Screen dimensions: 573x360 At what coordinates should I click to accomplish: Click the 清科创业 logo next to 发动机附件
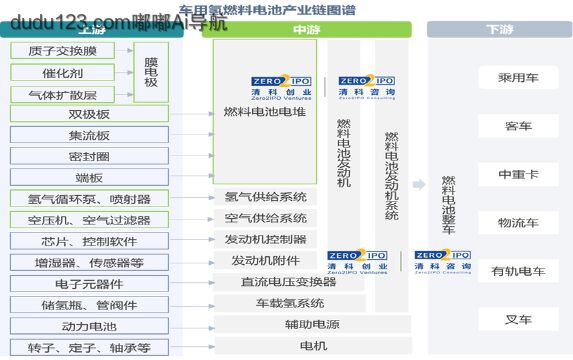pos(357,262)
